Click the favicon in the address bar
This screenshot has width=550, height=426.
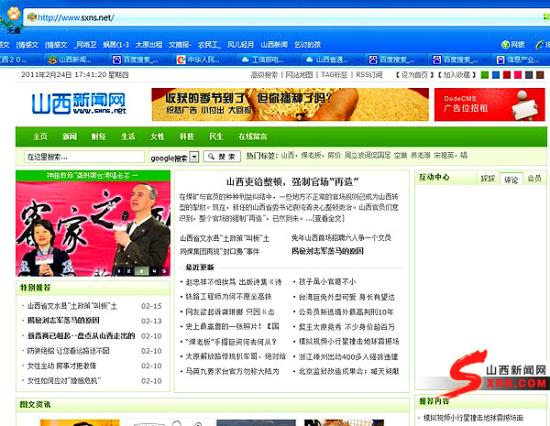[32, 17]
